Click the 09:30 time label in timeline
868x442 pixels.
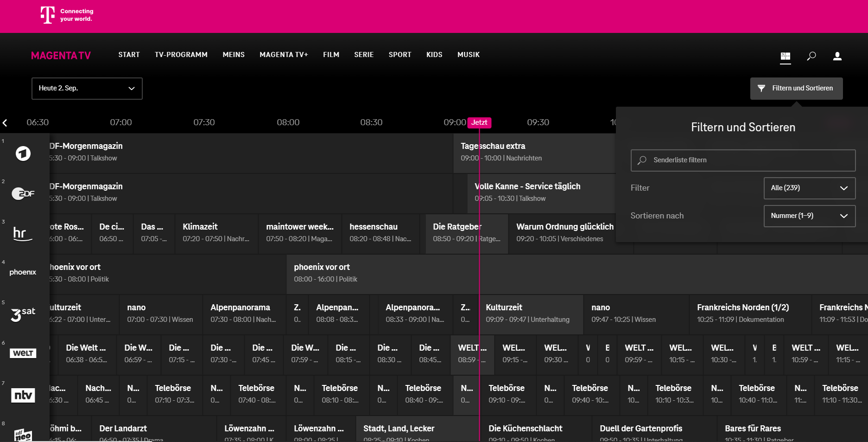click(x=538, y=122)
